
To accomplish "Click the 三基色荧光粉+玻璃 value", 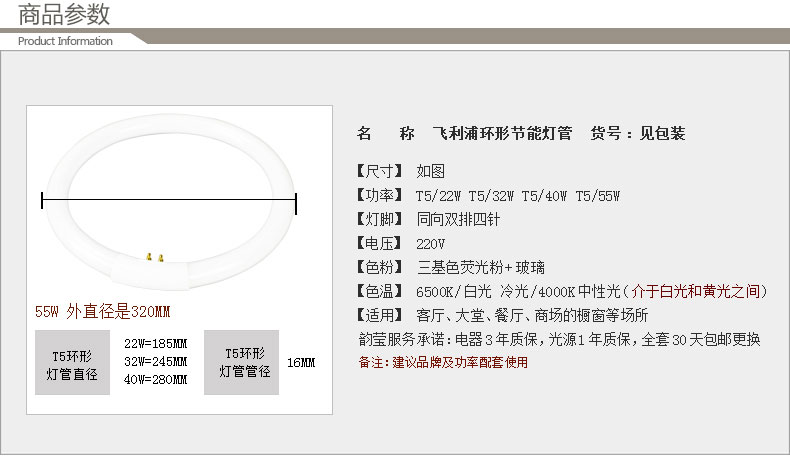I will coord(481,267).
